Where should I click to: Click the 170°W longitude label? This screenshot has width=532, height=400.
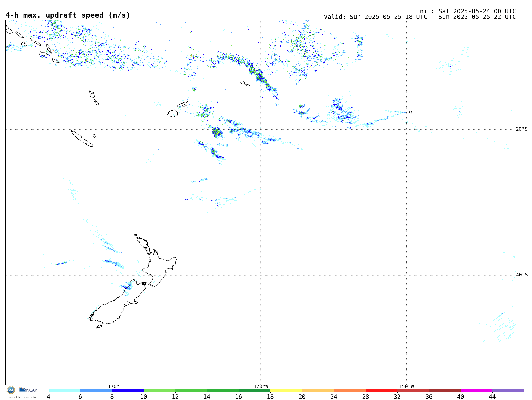point(261,387)
